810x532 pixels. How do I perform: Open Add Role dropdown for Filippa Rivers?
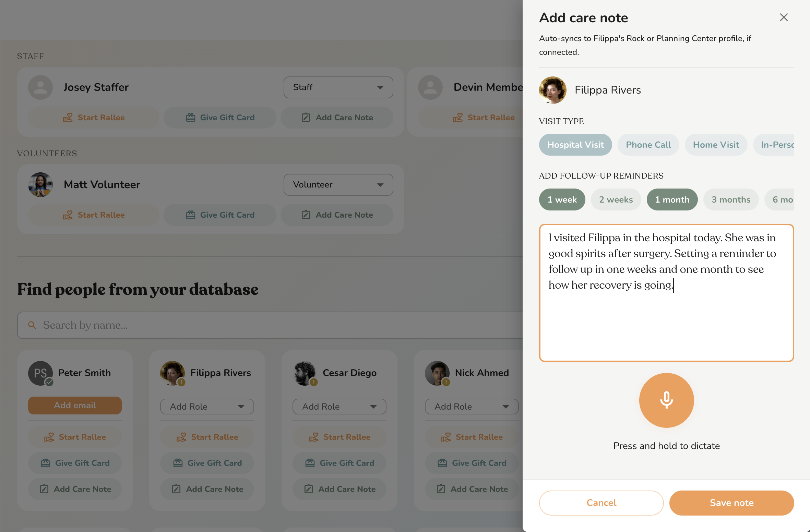click(207, 407)
